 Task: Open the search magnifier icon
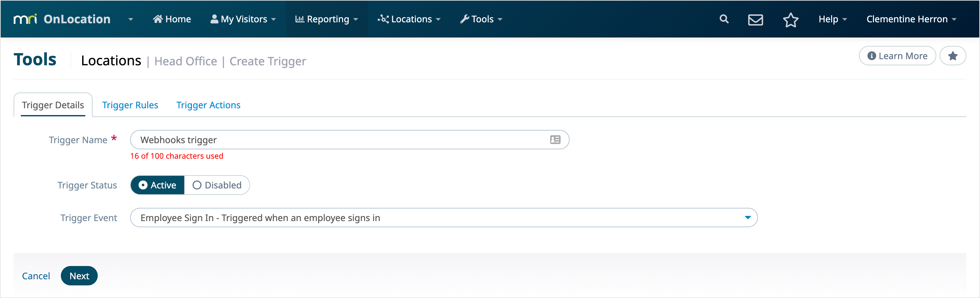point(724,19)
